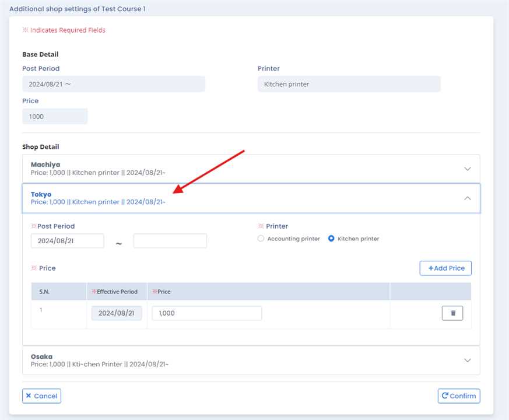Expand the Osaka shop chevron
Screen dimensions: 509x420
[467, 360]
